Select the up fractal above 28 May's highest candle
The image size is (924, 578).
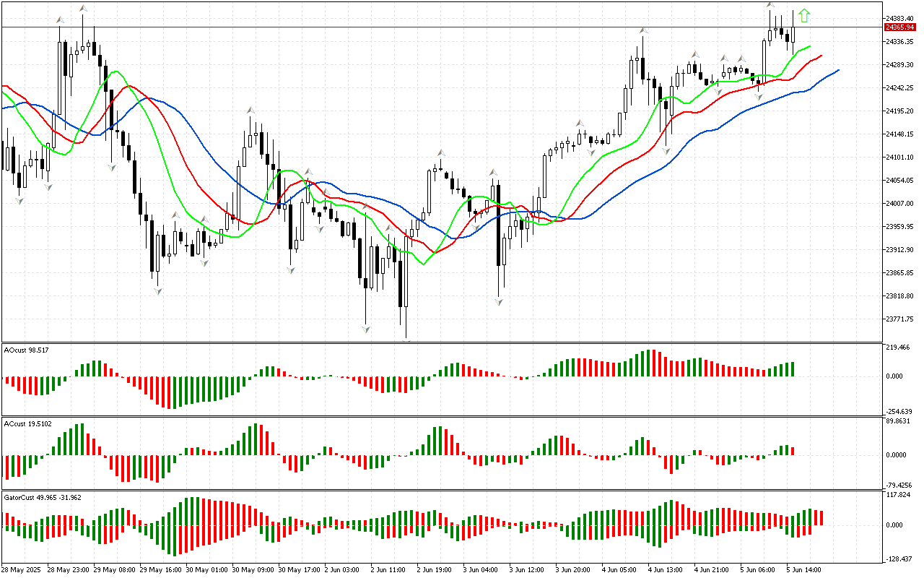83,9
